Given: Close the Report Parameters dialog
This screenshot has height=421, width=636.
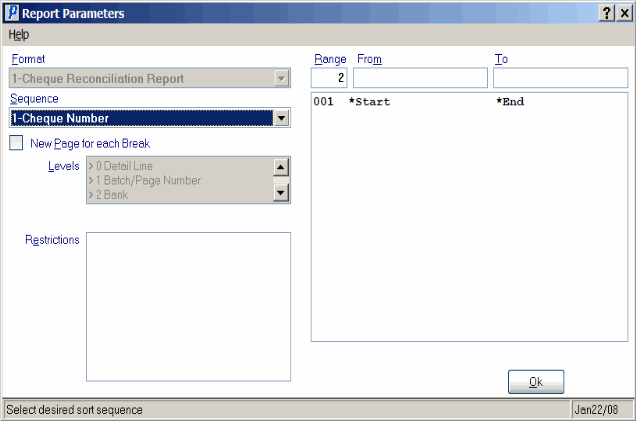Looking at the screenshot, I should pos(625,13).
